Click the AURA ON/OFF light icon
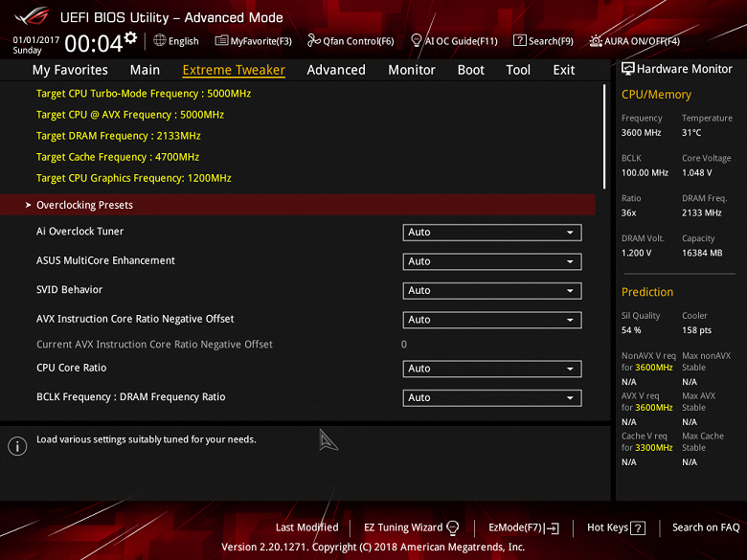Viewport: 747px width, 560px height. pos(596,41)
